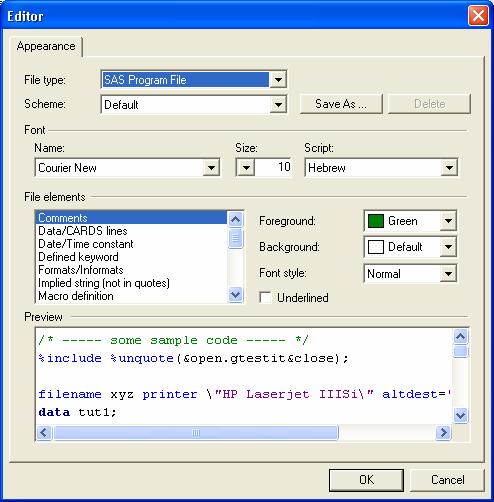Screen dimensions: 494x502
Task: Switch to the Appearance tab
Action: pos(46,46)
